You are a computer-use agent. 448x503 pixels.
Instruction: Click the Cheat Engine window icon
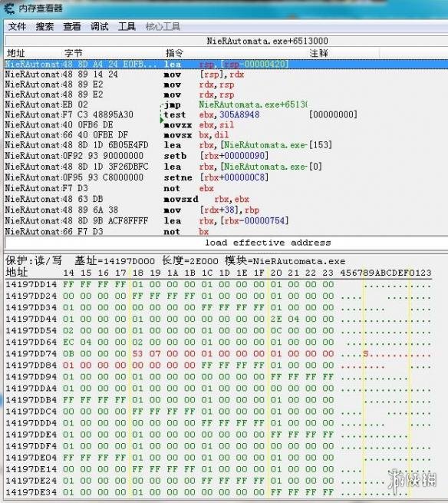point(8,8)
